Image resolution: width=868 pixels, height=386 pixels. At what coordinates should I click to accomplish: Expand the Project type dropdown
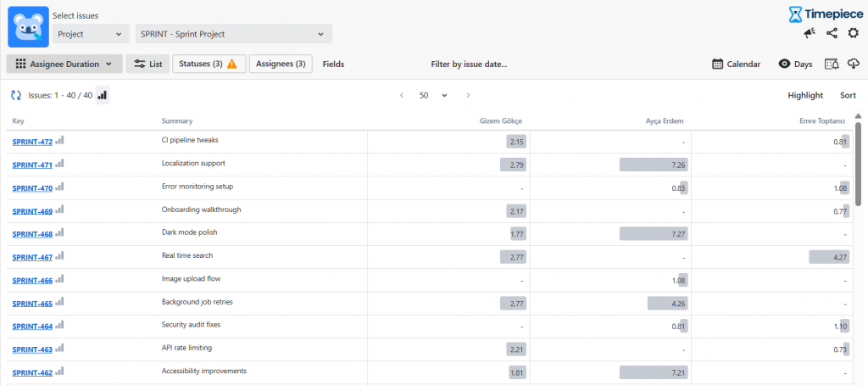90,34
